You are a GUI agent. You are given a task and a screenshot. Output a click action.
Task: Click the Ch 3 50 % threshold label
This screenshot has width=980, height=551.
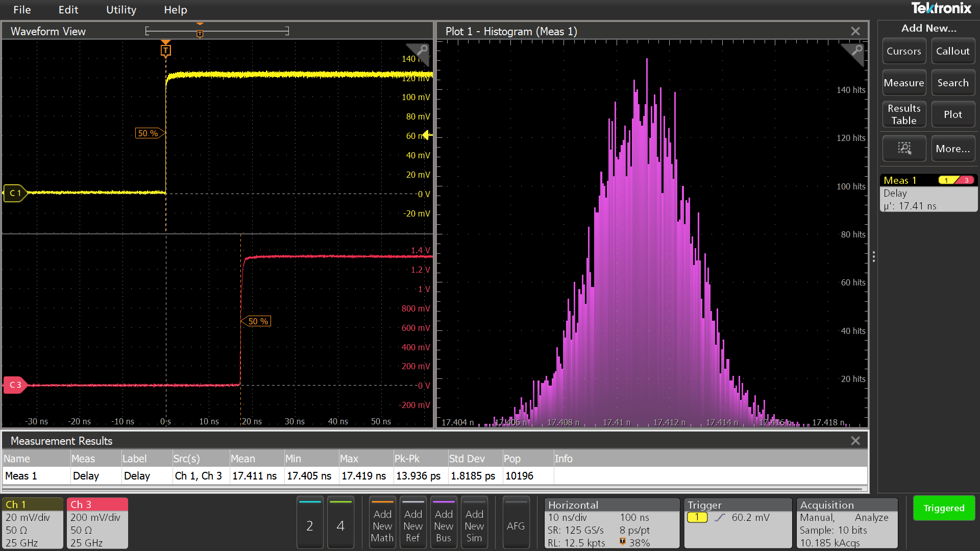click(x=257, y=321)
